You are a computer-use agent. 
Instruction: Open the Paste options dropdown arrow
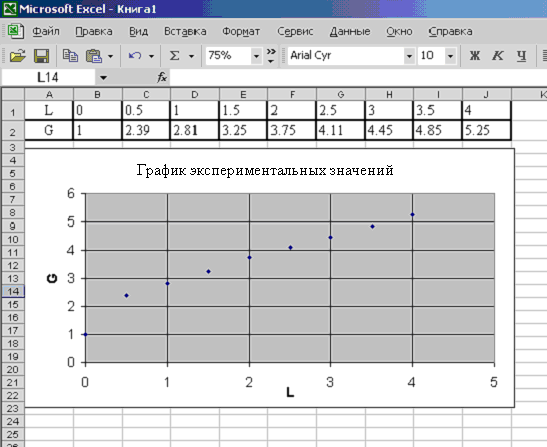[x=110, y=56]
